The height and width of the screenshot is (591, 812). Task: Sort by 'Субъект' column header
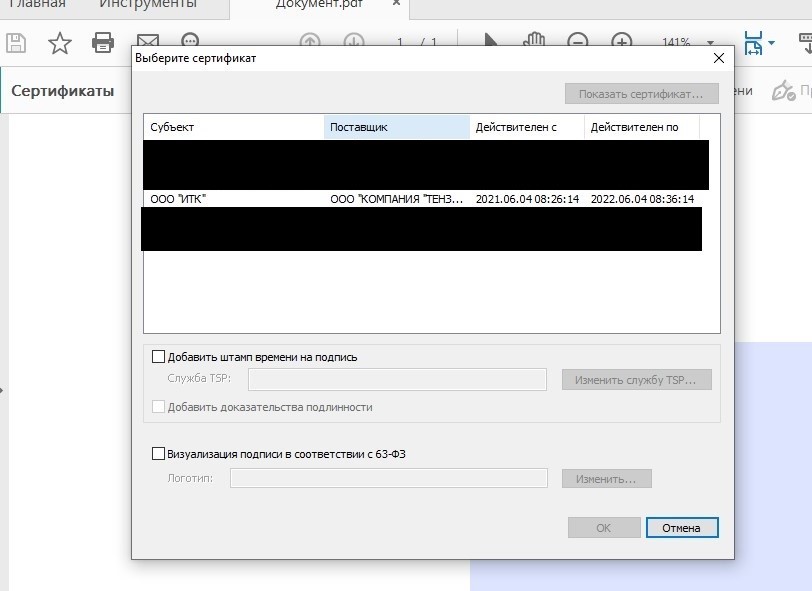234,127
